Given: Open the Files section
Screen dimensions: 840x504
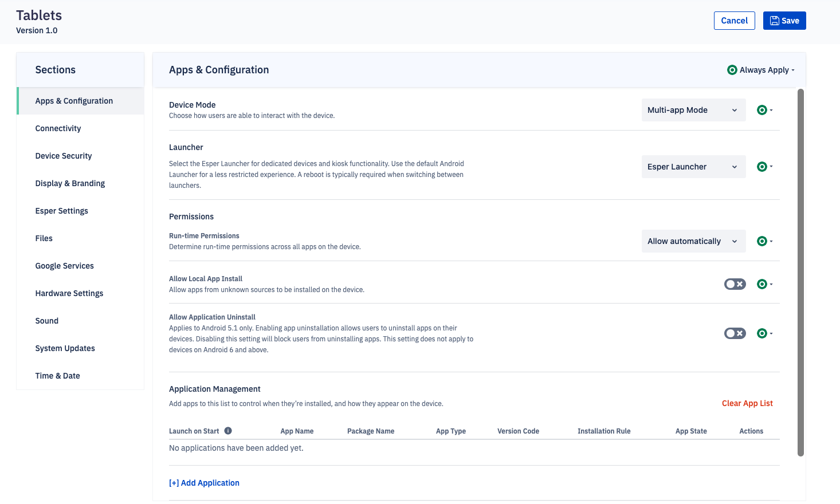Looking at the screenshot, I should click(80, 238).
